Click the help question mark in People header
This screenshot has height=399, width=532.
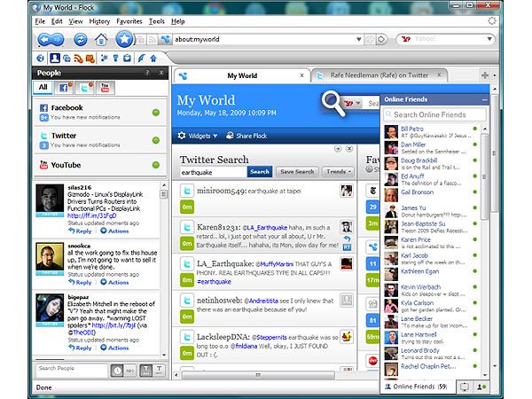(147, 73)
